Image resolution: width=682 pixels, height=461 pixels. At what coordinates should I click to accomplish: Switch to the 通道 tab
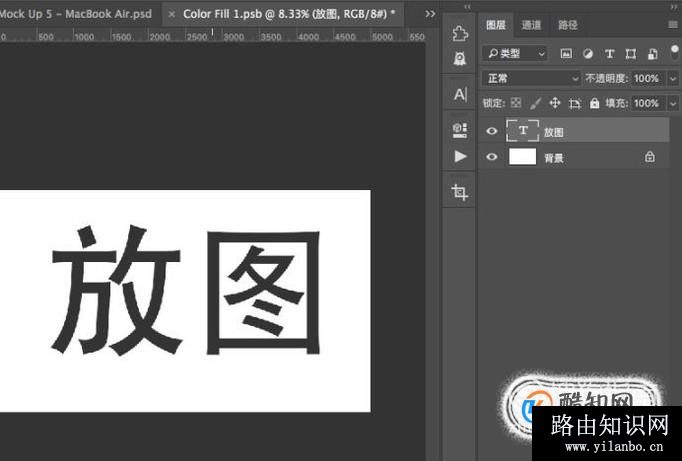coord(531,24)
